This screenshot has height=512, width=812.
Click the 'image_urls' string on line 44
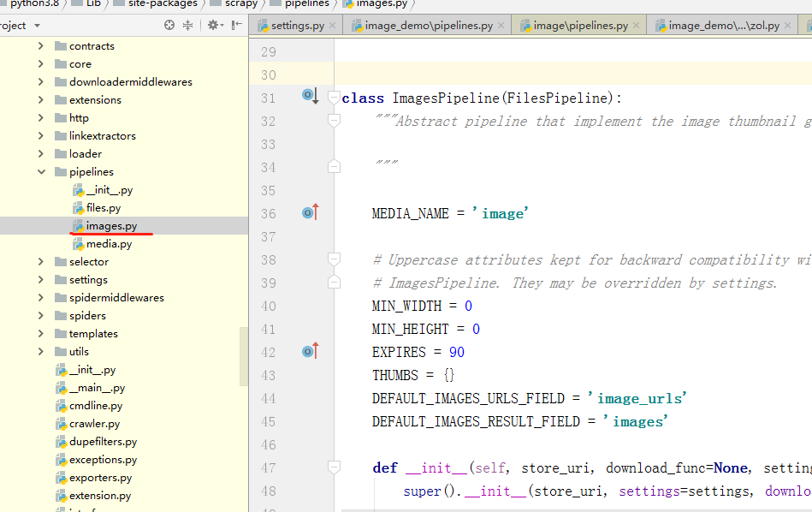click(637, 398)
